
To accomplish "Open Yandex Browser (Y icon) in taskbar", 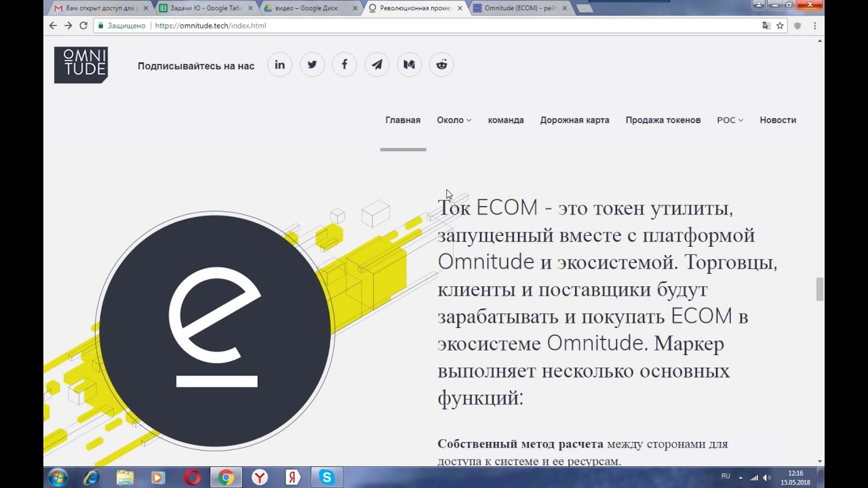I will coord(260,478).
